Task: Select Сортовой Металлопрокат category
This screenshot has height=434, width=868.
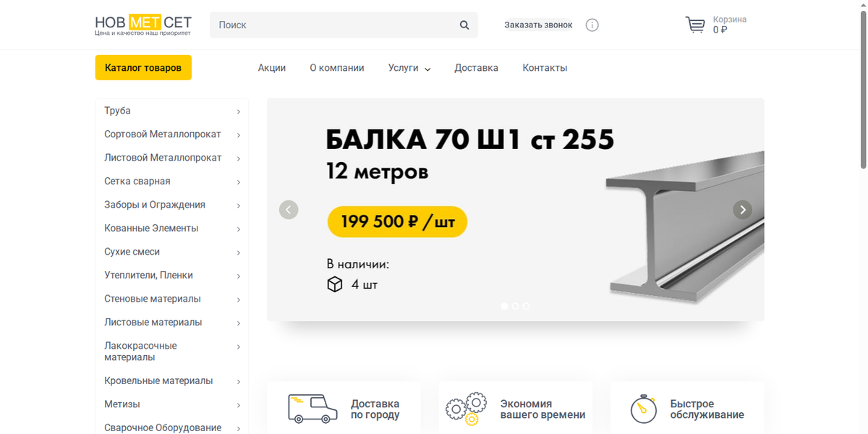Action: pyautogui.click(x=163, y=135)
